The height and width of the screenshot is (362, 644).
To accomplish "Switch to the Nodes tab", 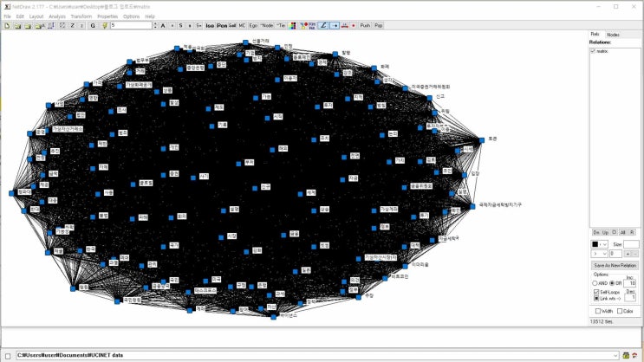I will click(x=613, y=35).
